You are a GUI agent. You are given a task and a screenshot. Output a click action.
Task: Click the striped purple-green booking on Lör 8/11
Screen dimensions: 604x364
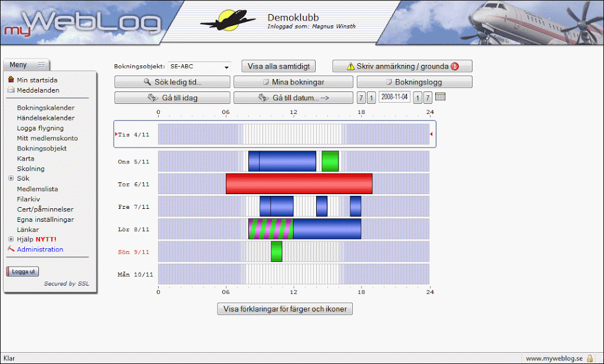coord(271,229)
